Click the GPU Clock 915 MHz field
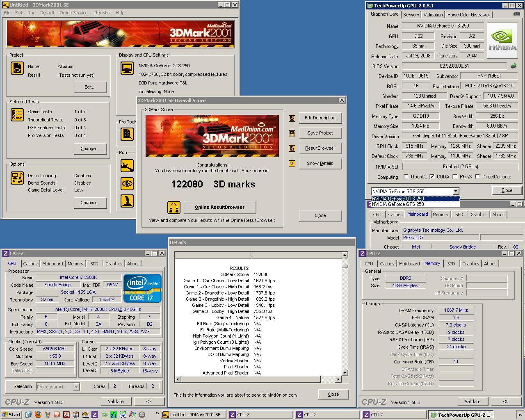This screenshot has height=420, width=525. [415, 146]
